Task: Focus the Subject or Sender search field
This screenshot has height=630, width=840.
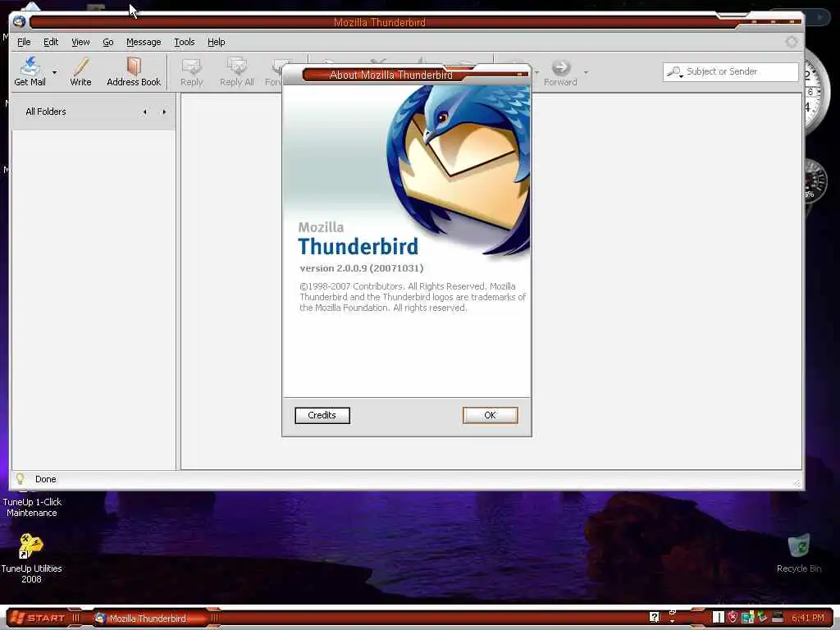Action: [731, 72]
